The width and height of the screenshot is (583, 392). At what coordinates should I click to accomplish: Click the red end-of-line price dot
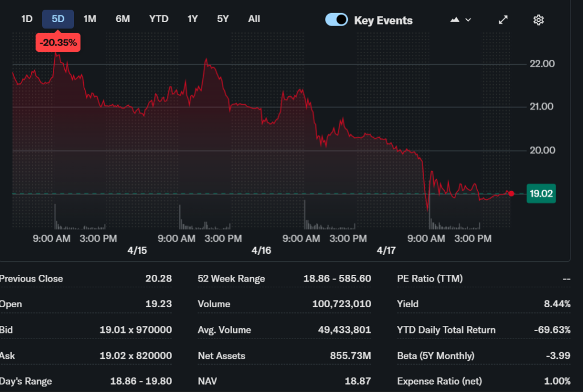[x=511, y=194]
